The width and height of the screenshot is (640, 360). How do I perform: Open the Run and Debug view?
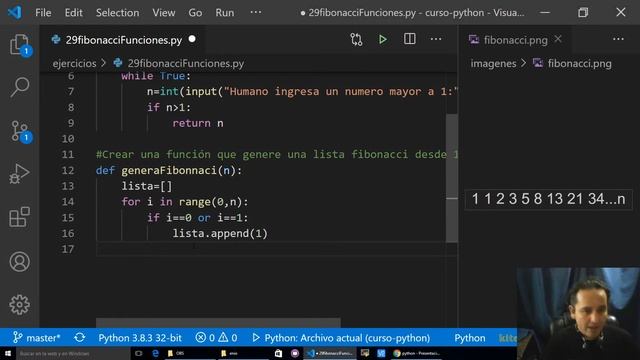[x=19, y=174]
